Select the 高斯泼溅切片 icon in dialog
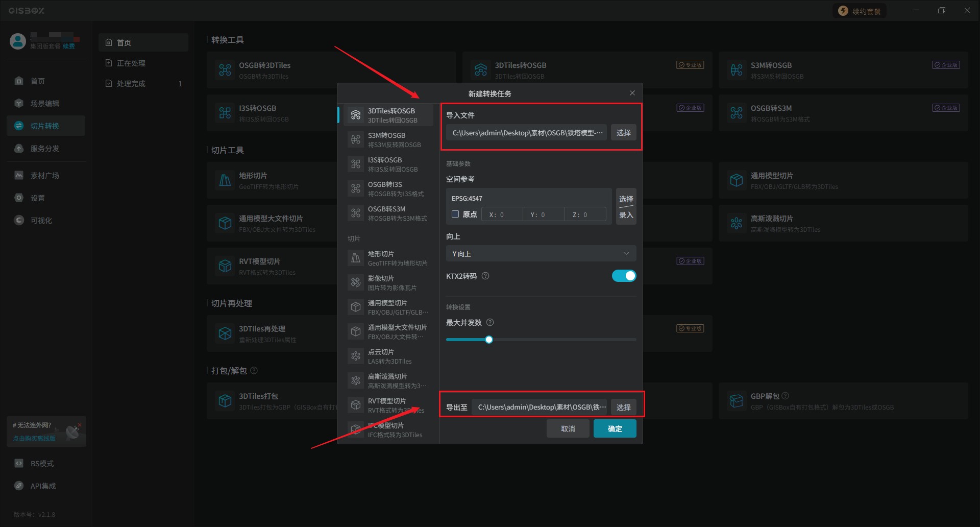The width and height of the screenshot is (980, 527). (x=356, y=380)
